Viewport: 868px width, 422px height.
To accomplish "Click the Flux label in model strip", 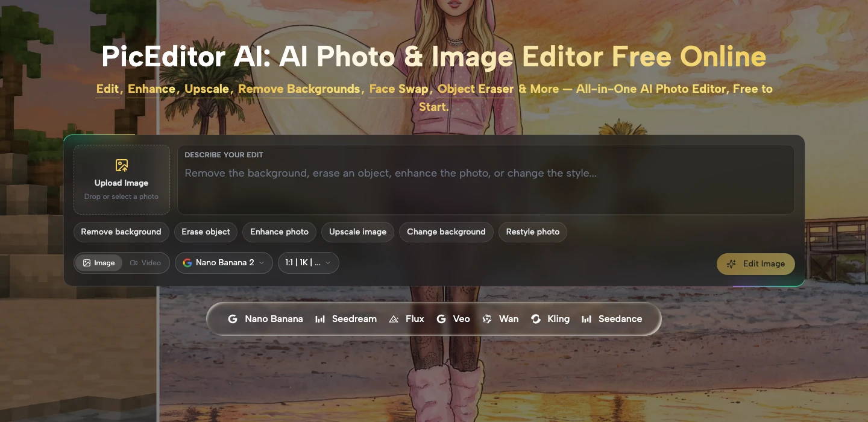I will point(415,319).
